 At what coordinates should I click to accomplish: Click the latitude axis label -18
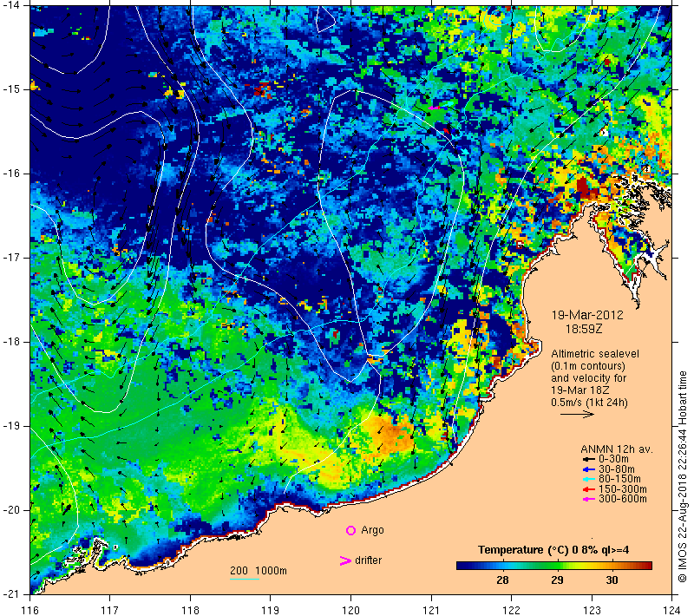(x=12, y=342)
